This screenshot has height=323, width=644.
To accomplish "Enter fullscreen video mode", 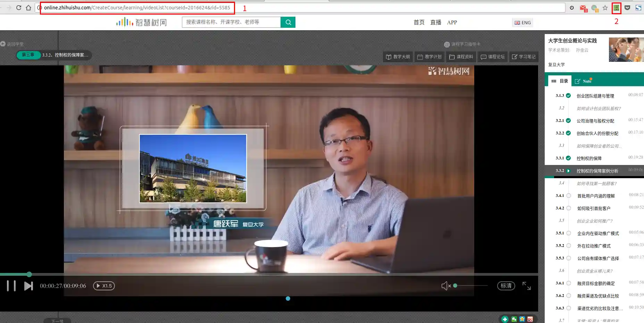I will tap(526, 286).
